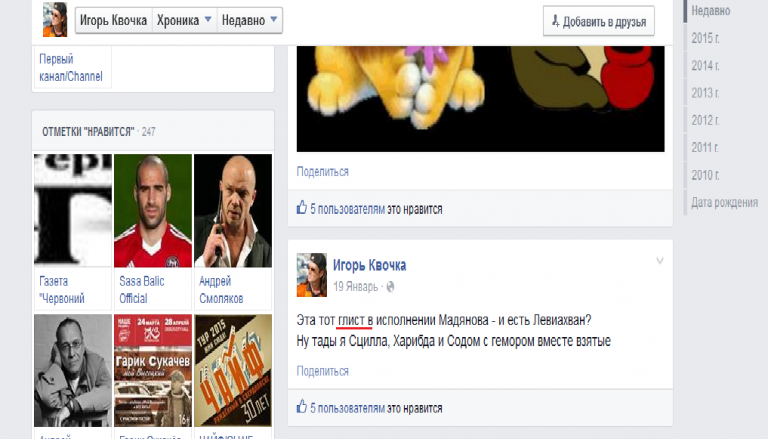Expand the Хроника dropdown arrow
Screen dimensions: 768x439
[x=208, y=20]
